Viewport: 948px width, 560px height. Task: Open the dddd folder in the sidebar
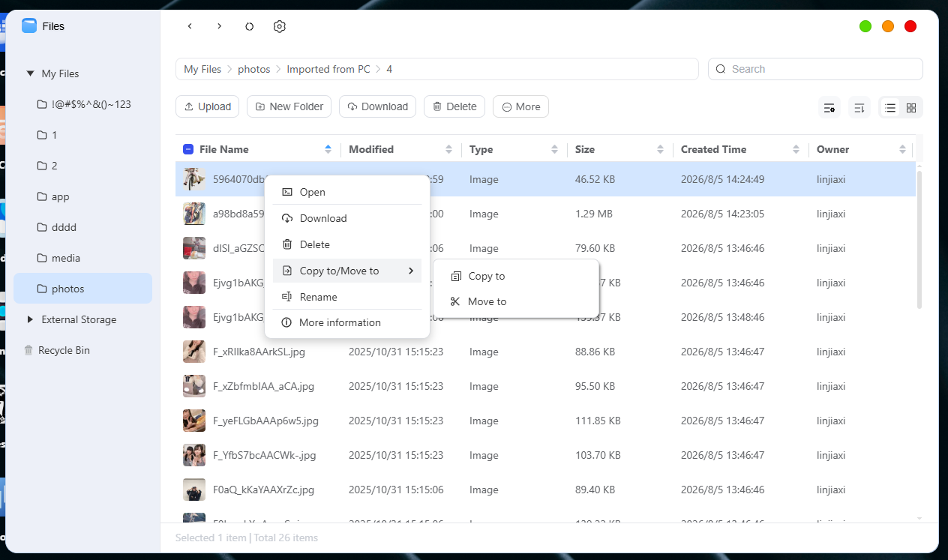tap(82, 227)
